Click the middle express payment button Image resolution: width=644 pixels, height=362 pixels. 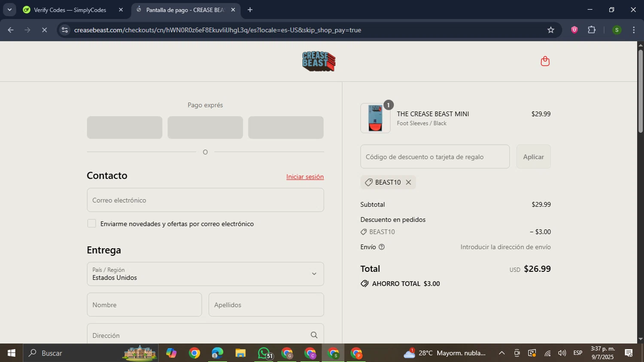coord(205,127)
